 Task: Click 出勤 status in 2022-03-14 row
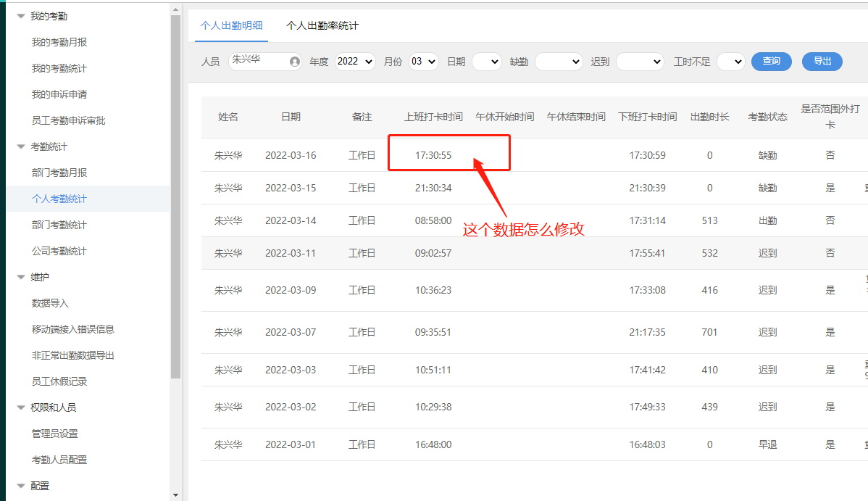pyautogui.click(x=768, y=220)
